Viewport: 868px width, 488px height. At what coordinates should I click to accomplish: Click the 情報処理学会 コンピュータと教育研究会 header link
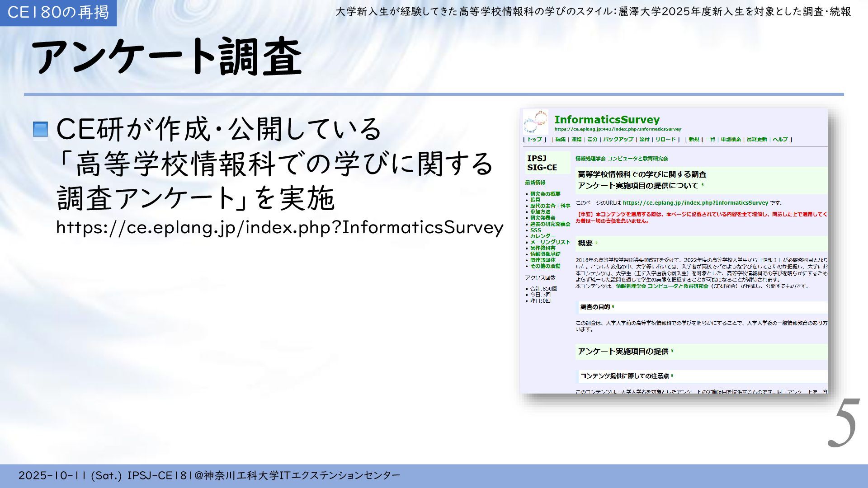tap(622, 159)
